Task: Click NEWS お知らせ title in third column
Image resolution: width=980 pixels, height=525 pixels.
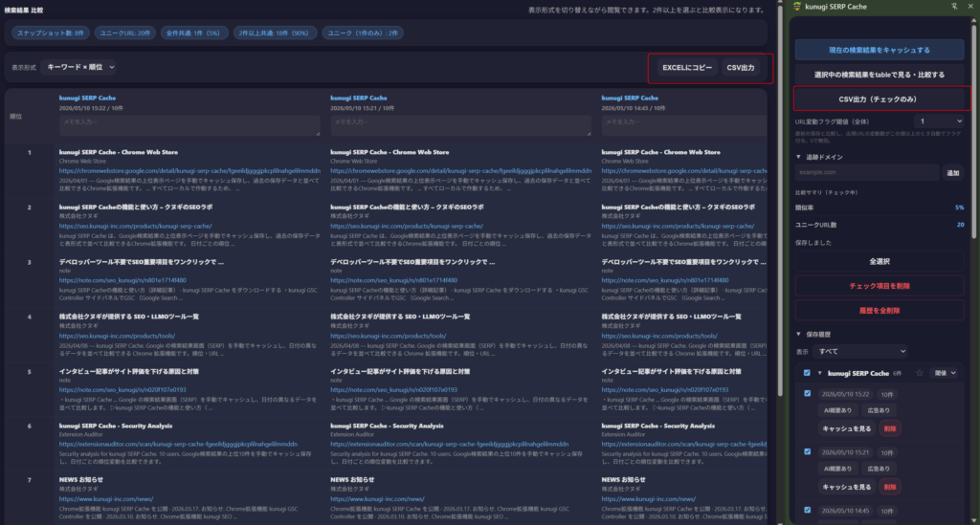Action: (x=623, y=480)
